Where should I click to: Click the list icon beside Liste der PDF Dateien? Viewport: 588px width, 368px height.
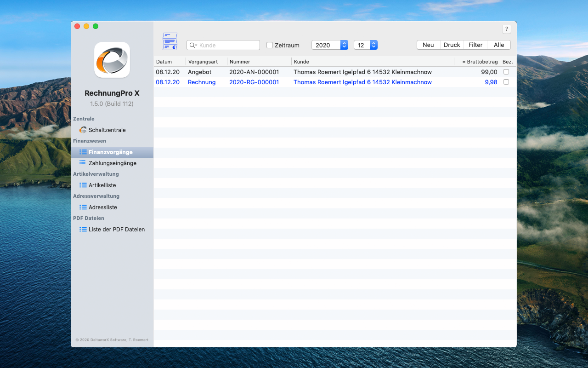point(83,229)
